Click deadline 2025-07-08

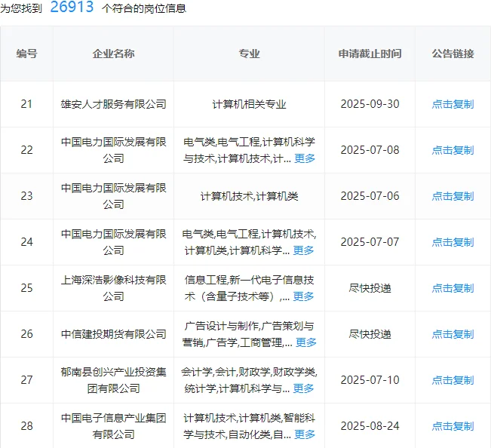pyautogui.click(x=370, y=150)
